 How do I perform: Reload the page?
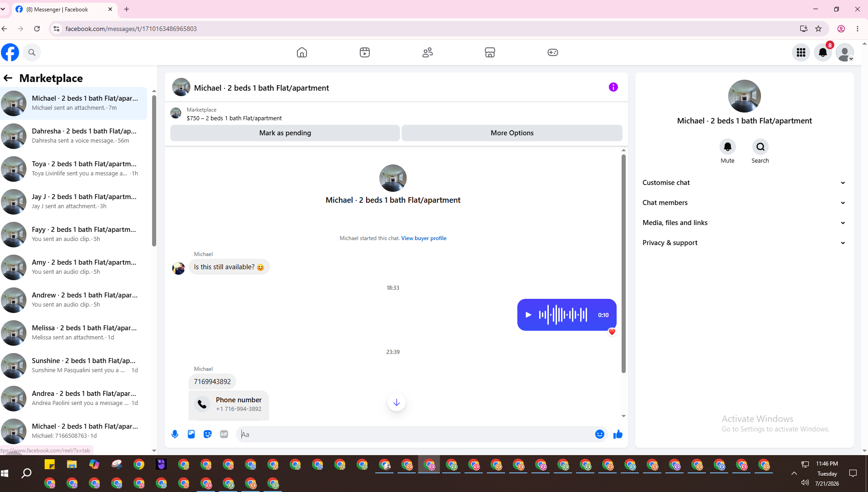[x=37, y=29]
